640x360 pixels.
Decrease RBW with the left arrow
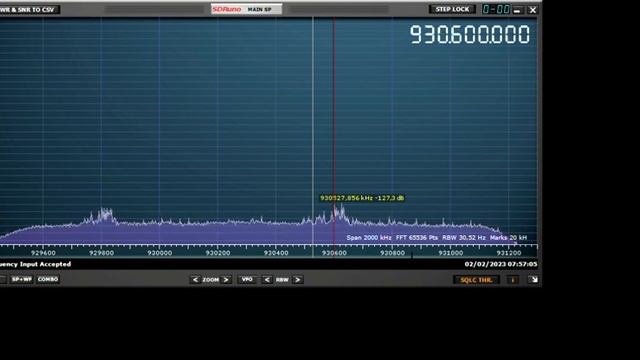(267, 280)
